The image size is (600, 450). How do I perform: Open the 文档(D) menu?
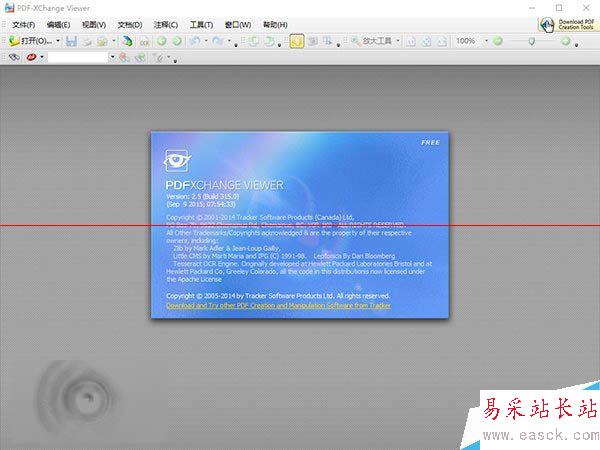[130, 25]
